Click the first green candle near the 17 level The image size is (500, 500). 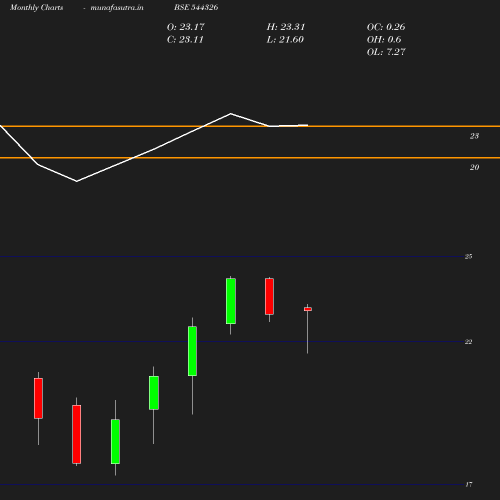(115, 441)
